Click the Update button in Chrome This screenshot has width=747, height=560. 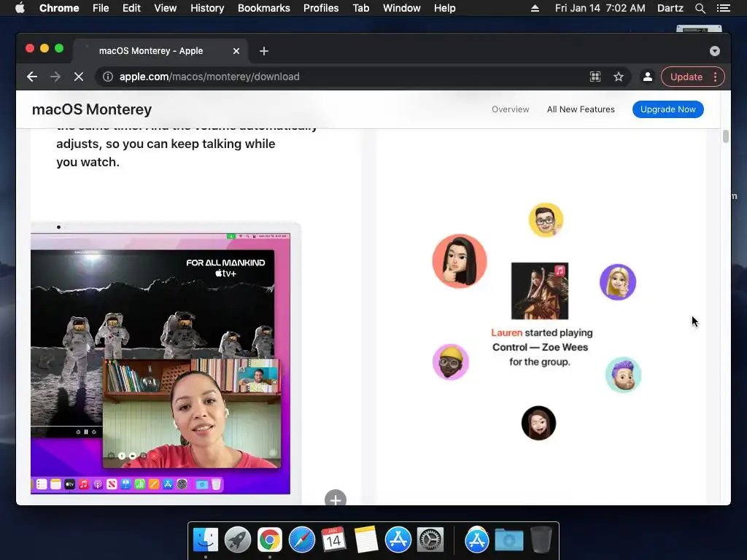686,77
